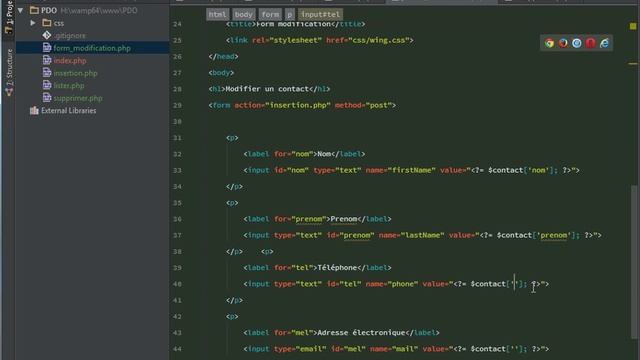Click the yellow warning stripe marker
This screenshot has height=360, width=640.
tap(633, 64)
